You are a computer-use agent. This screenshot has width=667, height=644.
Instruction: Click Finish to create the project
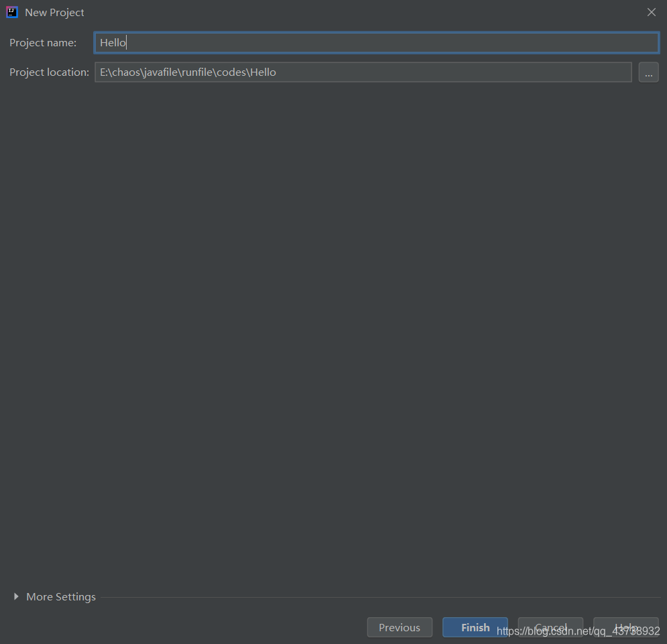475,627
